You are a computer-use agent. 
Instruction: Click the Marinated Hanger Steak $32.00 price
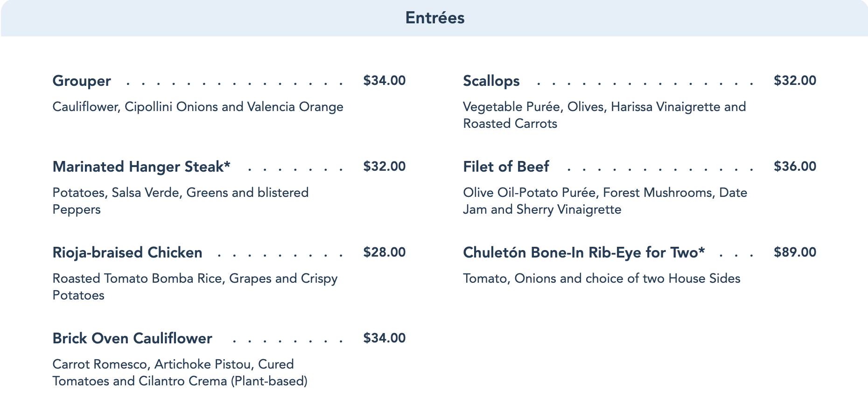point(384,167)
